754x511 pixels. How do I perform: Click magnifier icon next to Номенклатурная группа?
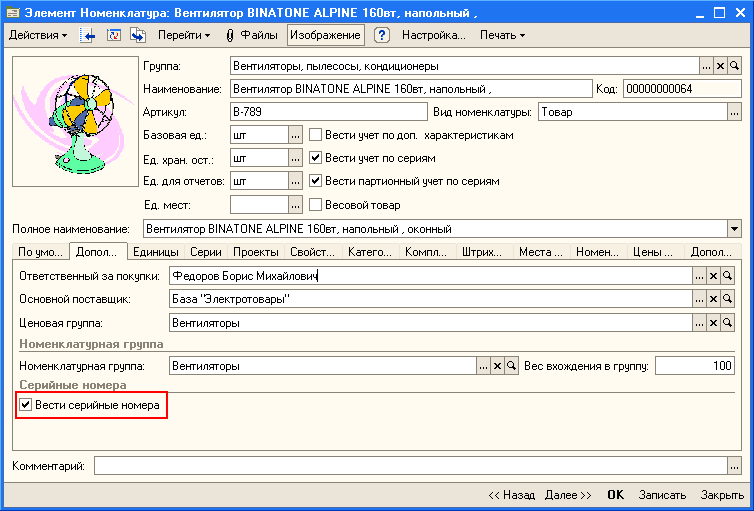point(510,366)
